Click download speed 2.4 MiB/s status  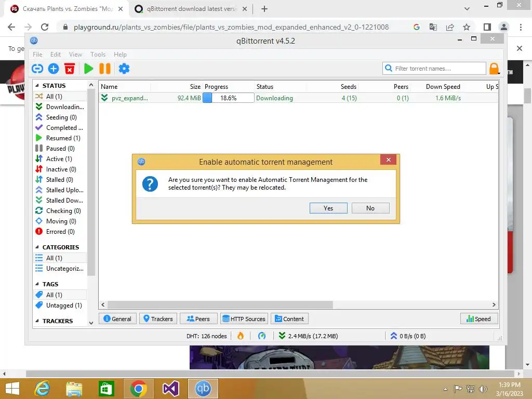click(308, 336)
